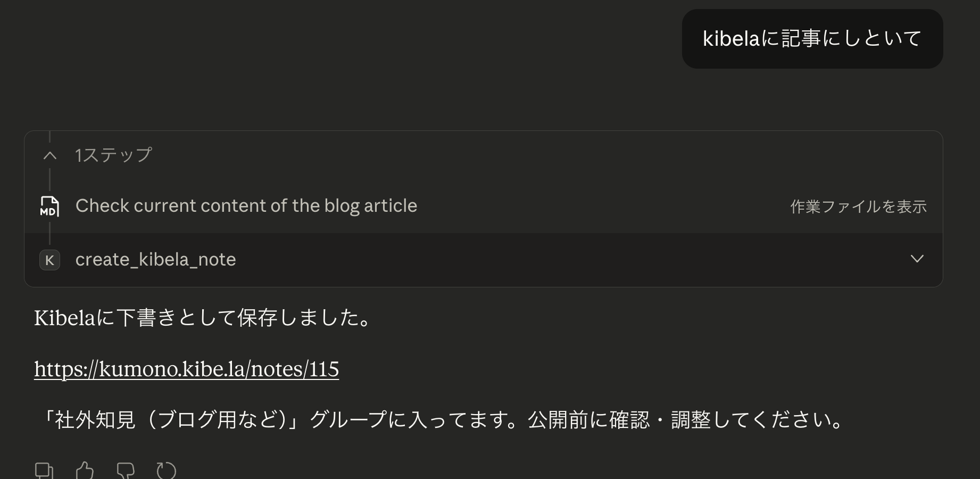Give the response a thumbs up
Screen dimensions: 980x479
85,471
